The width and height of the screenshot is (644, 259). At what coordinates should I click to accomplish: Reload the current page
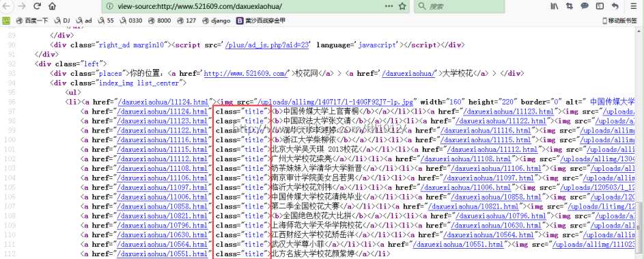tap(37, 6)
